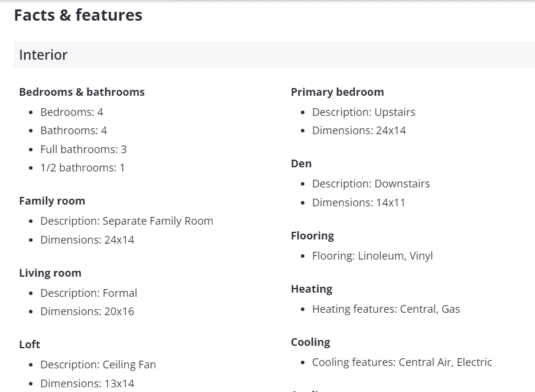Click the Flooring: Linoleum, Vinyl item
The image size is (535, 392).
pos(372,255)
